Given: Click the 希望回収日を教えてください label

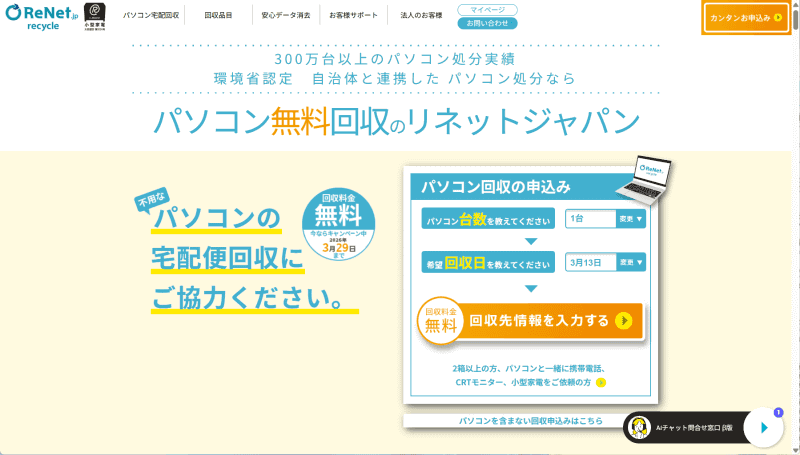Looking at the screenshot, I should point(488,262).
